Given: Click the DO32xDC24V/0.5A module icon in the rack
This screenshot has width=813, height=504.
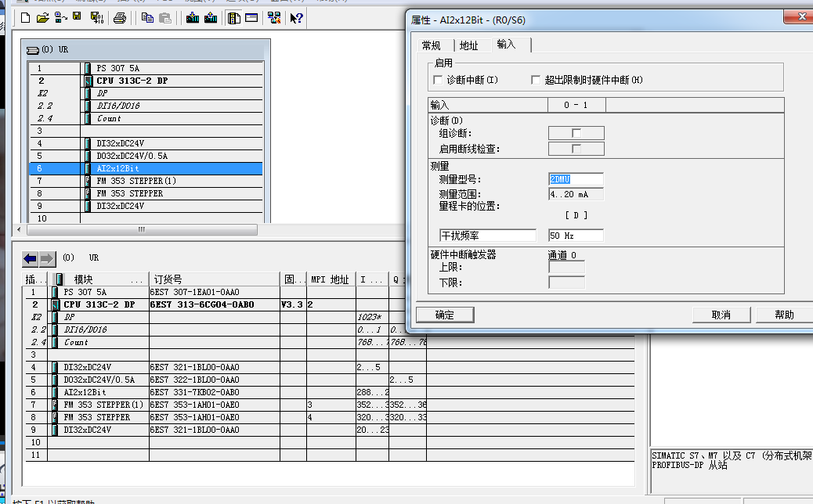Looking at the screenshot, I should 88,156.
